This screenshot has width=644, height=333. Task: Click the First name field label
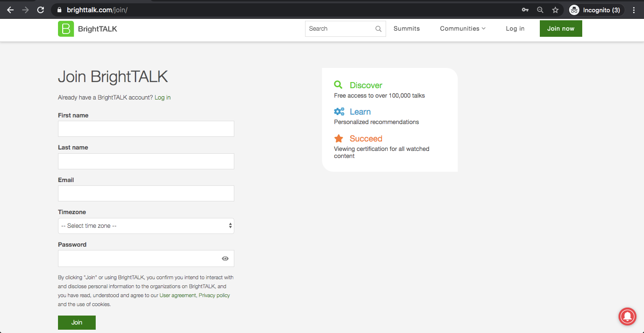(x=73, y=116)
